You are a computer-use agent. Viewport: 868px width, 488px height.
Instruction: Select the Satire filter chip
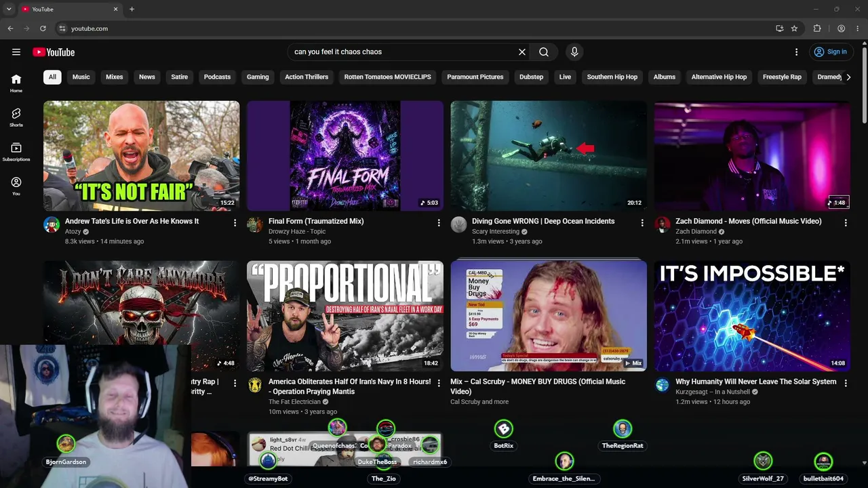pyautogui.click(x=180, y=77)
